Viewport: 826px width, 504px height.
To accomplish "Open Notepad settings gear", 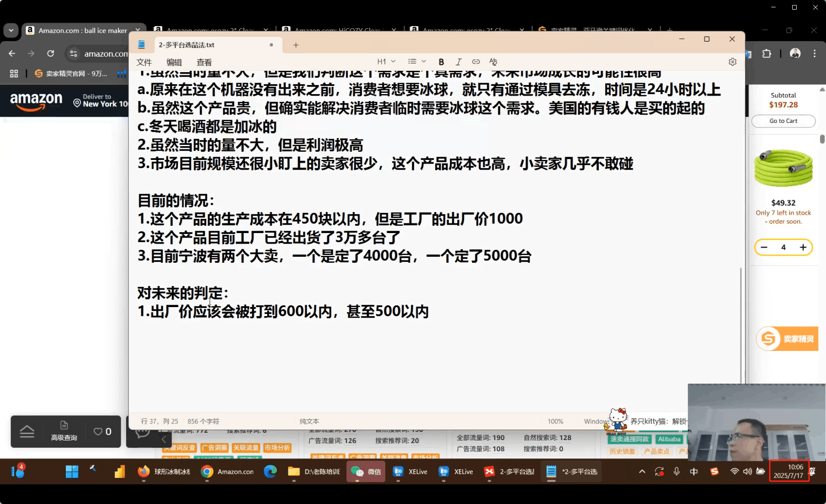I will [732, 62].
